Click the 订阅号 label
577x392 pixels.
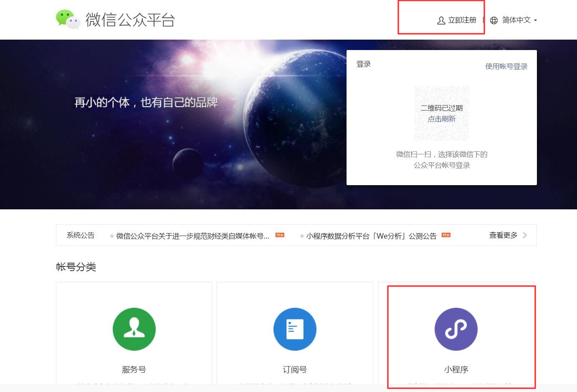click(295, 369)
